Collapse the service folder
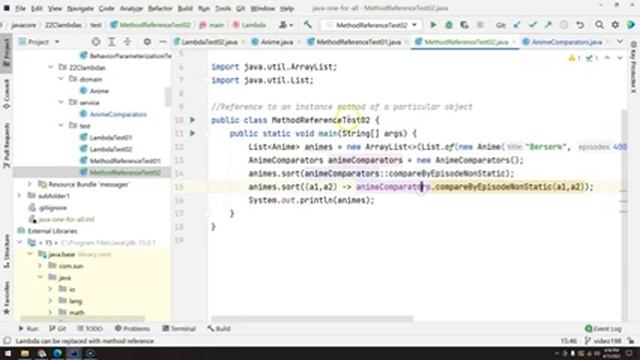 pyautogui.click(x=61, y=102)
